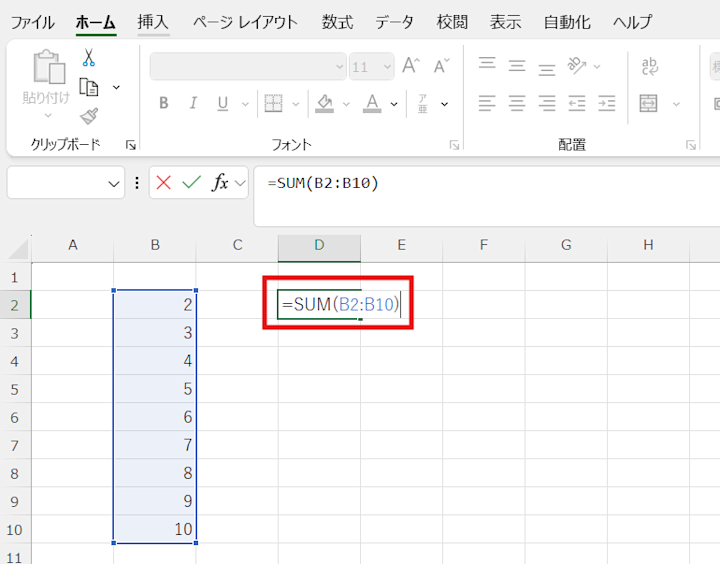Expand borders dropdown arrow
This screenshot has height=564, width=720.
[x=296, y=104]
